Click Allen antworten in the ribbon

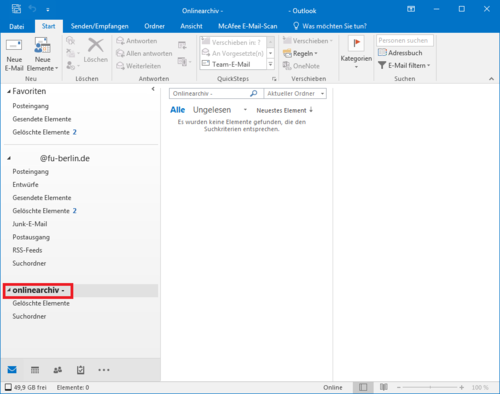pyautogui.click(x=144, y=53)
